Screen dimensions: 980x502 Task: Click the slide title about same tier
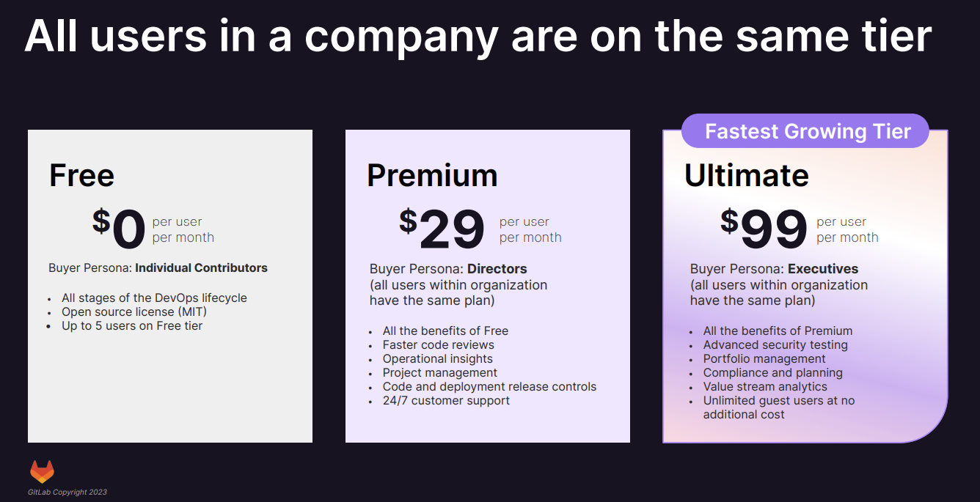pyautogui.click(x=478, y=35)
